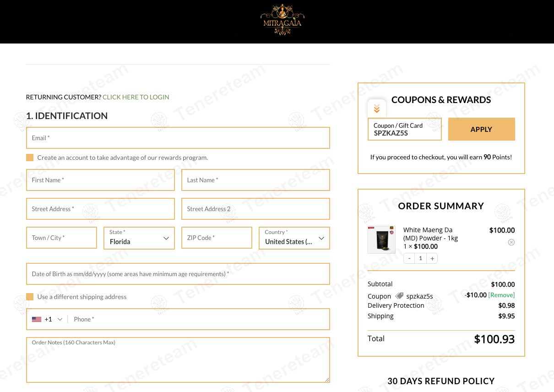Click the Town / City input field

tap(61, 238)
